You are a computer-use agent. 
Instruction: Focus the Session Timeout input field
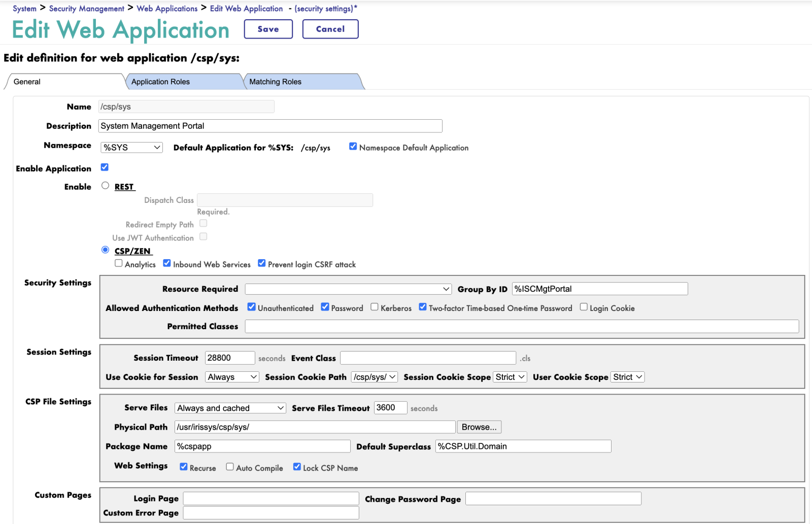click(x=229, y=358)
